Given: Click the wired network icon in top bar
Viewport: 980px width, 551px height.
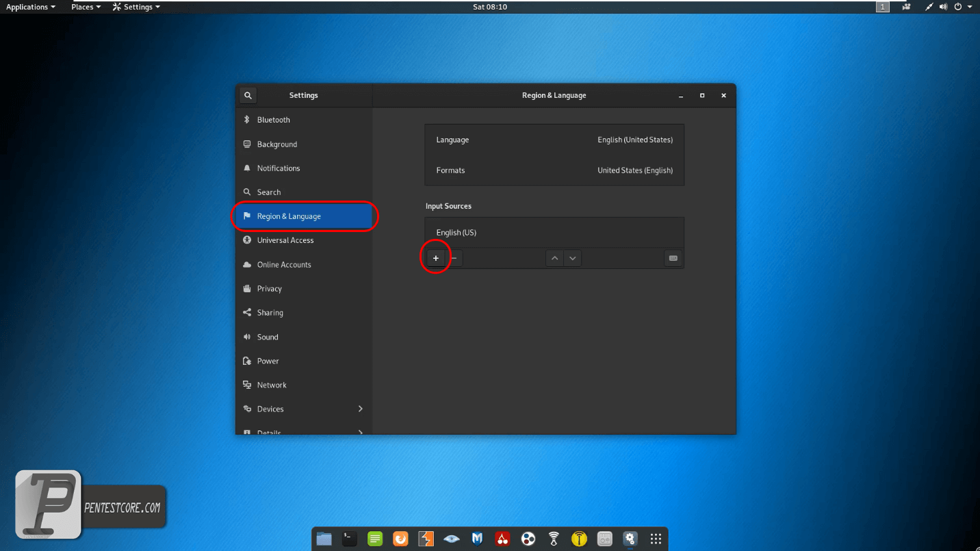Looking at the screenshot, I should 929,7.
